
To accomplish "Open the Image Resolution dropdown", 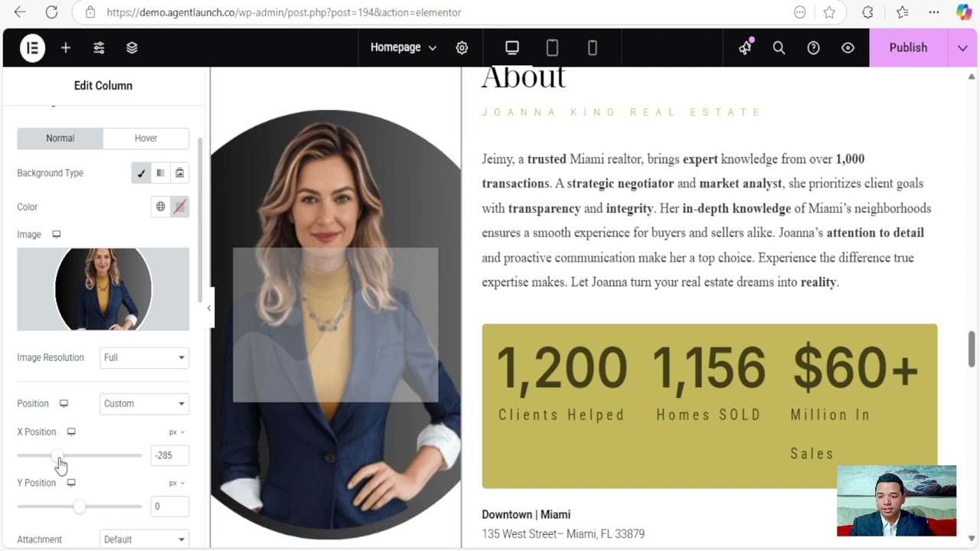I will (144, 357).
